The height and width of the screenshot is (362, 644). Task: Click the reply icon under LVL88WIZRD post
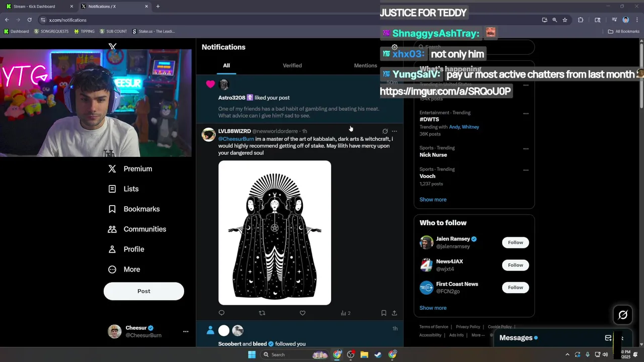[x=221, y=313]
